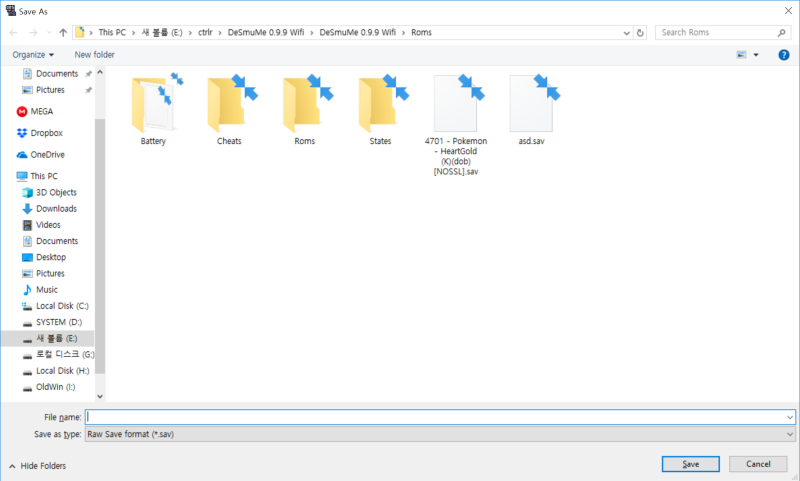800x481 pixels.
Task: Open the Save as type combo box
Action: pos(440,434)
